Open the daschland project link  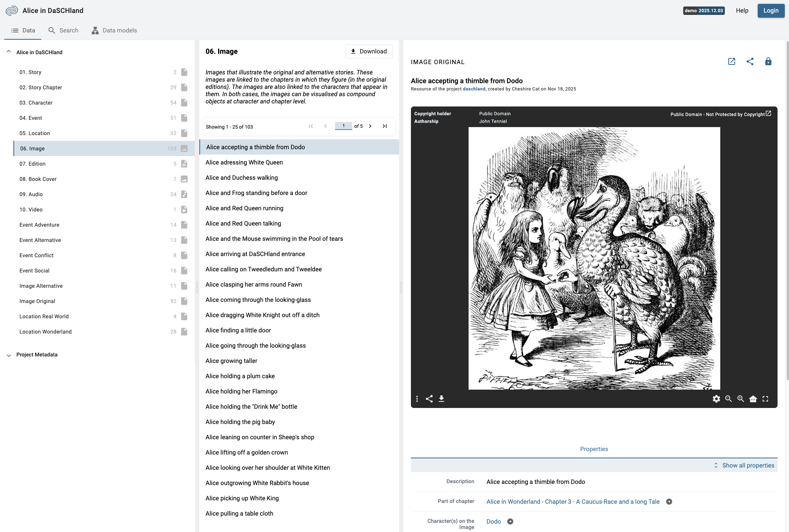[x=474, y=89]
